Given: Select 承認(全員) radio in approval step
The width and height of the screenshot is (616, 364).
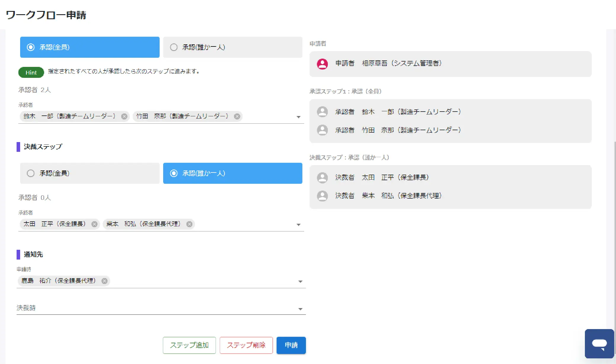Looking at the screenshot, I should (31, 47).
